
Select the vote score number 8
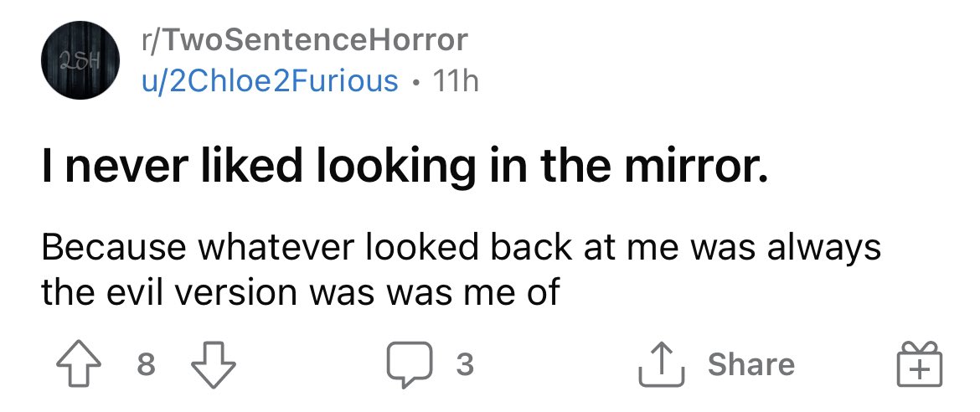point(147,364)
